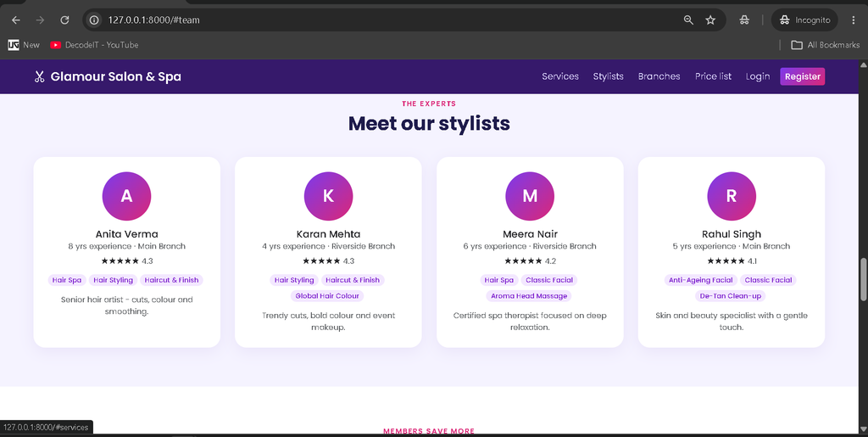Screen dimensions: 868x437
Task: Open the Price list nav item
Action: click(x=713, y=76)
